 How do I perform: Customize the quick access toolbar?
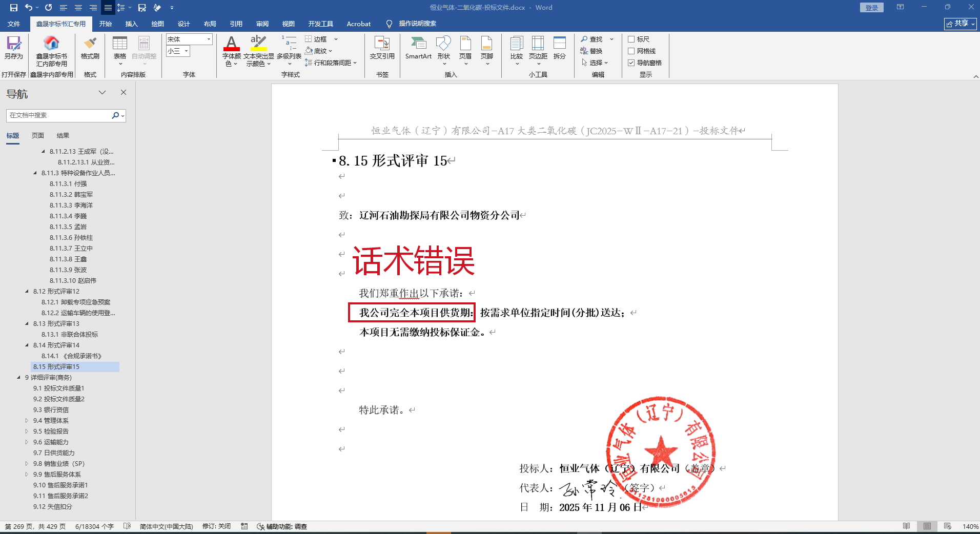(172, 8)
